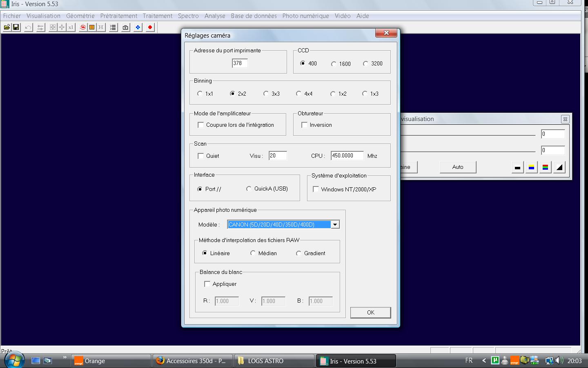Enable Appliquer white balance checkbox
Viewport: 588px width, 368px height.
pos(207,284)
